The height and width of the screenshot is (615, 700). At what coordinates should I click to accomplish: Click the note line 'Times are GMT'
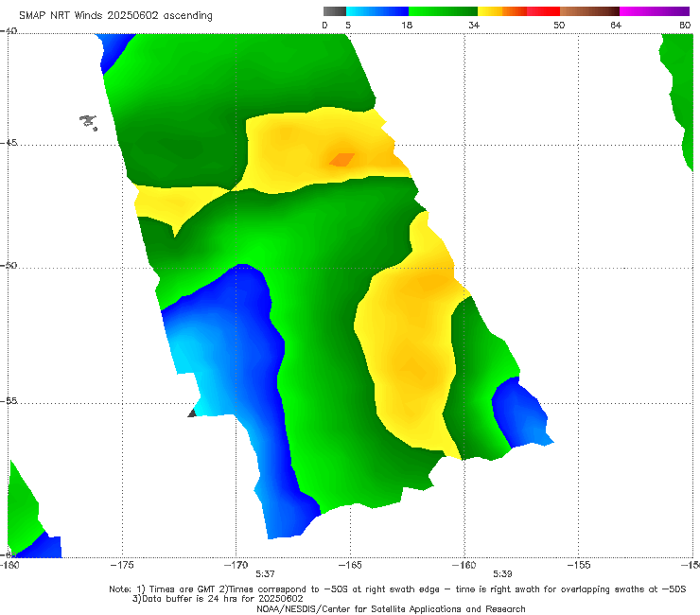point(183,589)
